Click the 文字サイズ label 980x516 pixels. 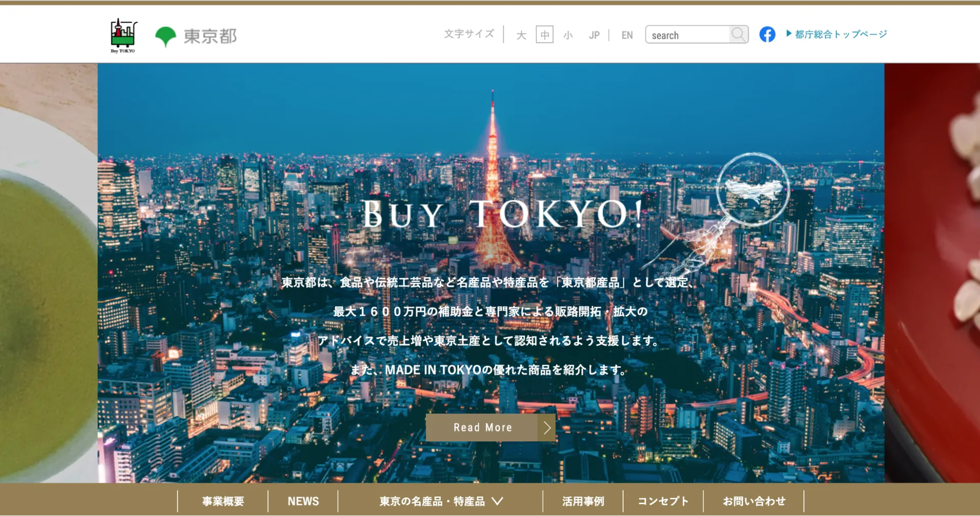coord(469,34)
